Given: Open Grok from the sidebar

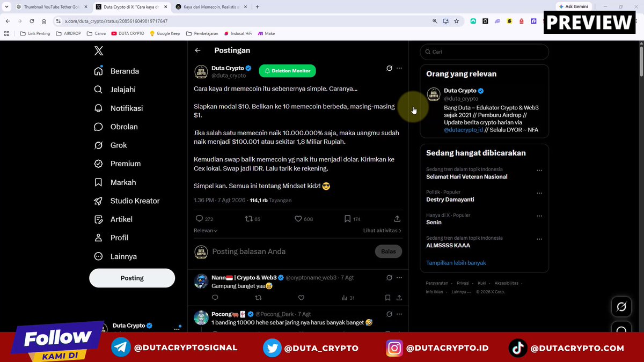Looking at the screenshot, I should [x=111, y=145].
